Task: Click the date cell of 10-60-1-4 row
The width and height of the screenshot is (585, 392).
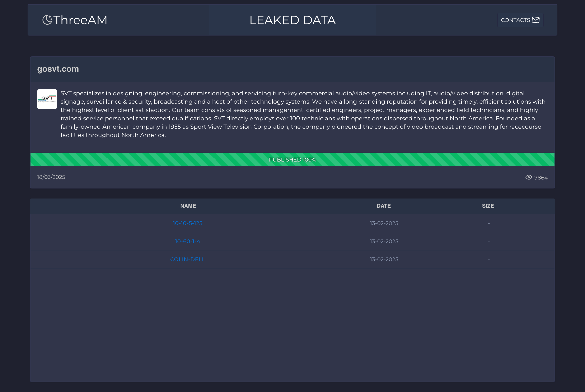Action: click(x=384, y=241)
